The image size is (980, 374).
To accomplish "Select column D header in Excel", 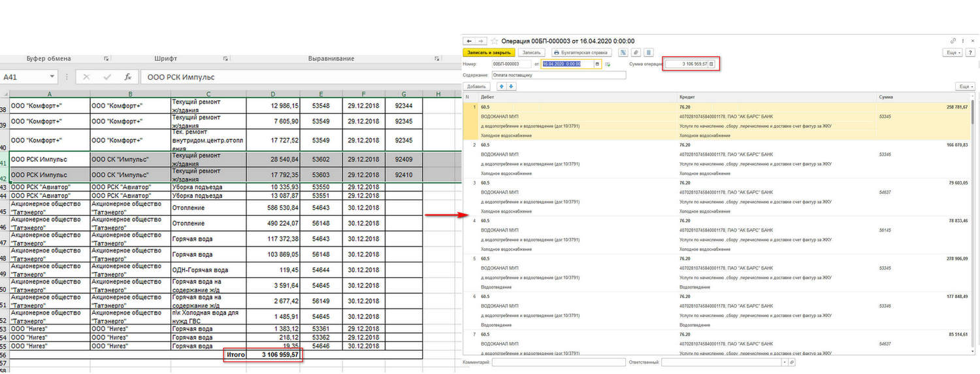I will (273, 93).
